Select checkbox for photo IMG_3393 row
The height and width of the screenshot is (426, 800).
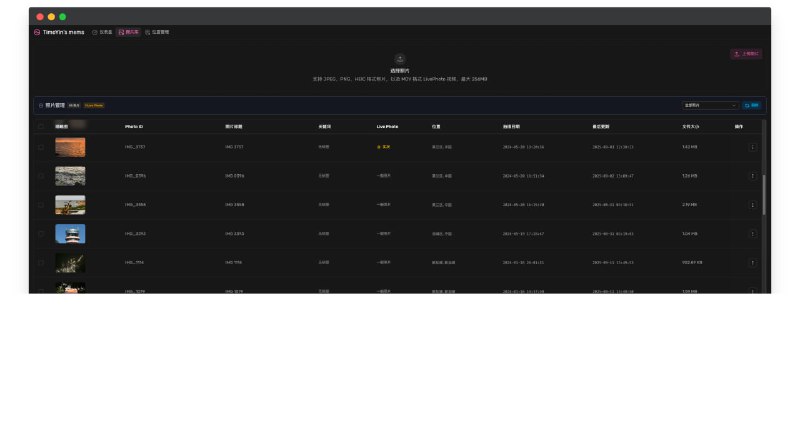coord(41,234)
